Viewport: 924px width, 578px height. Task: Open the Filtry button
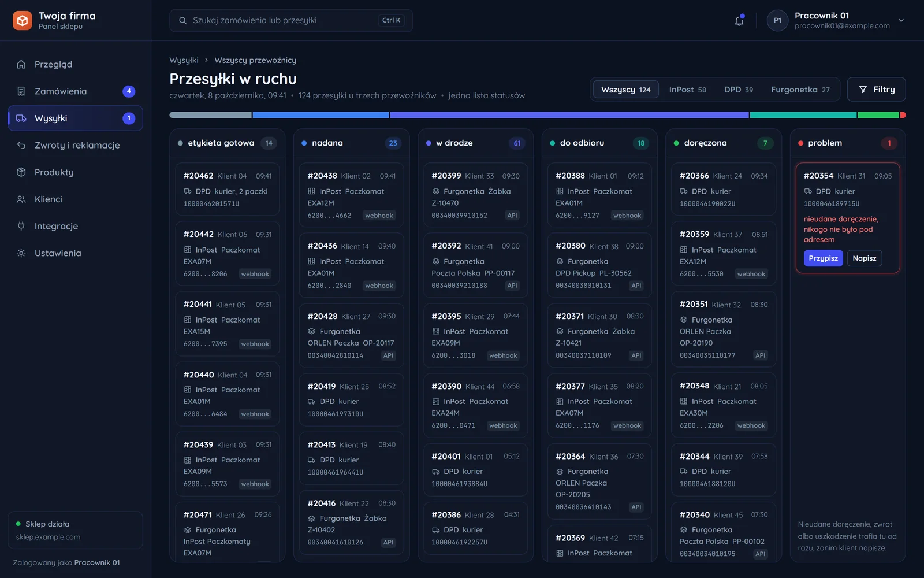click(x=876, y=90)
